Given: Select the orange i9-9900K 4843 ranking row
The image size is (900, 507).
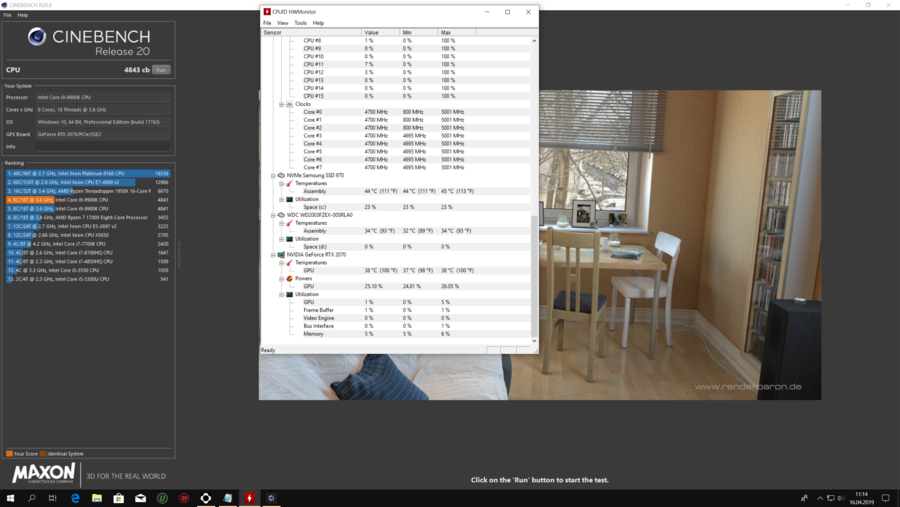Looking at the screenshot, I should click(x=88, y=200).
